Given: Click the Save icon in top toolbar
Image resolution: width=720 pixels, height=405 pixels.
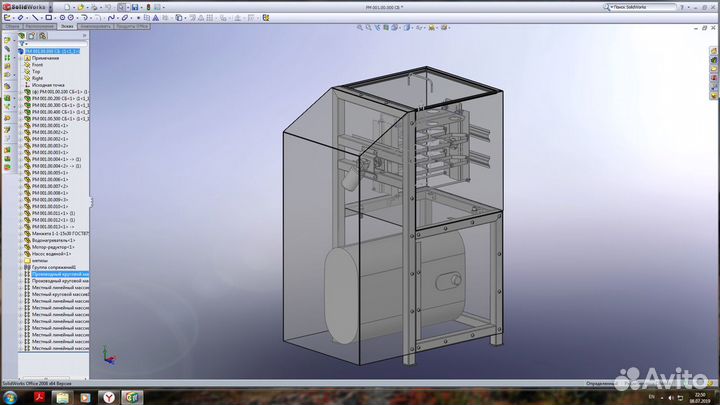Looking at the screenshot, I should tap(134, 7).
